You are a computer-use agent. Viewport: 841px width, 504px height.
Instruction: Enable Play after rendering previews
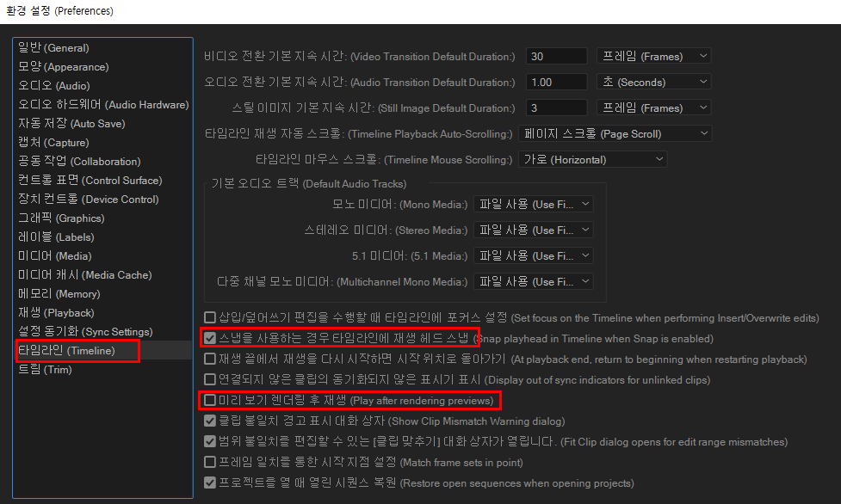[x=209, y=401]
